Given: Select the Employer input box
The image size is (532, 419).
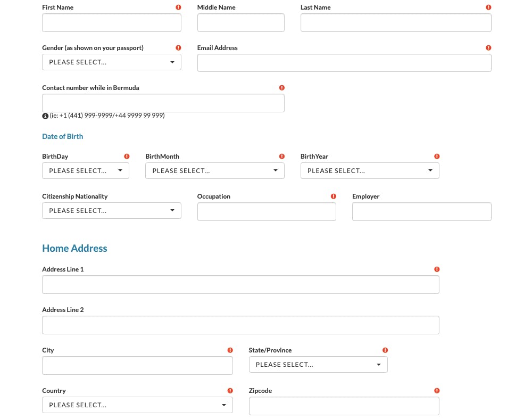Looking at the screenshot, I should (x=422, y=211).
